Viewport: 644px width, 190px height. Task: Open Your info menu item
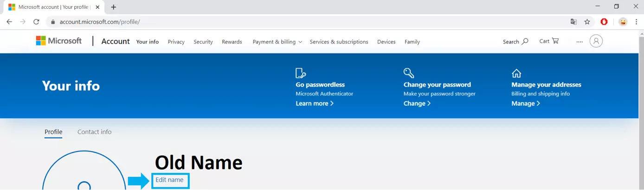pos(148,42)
